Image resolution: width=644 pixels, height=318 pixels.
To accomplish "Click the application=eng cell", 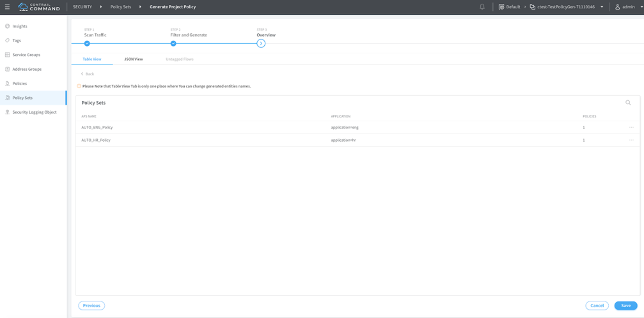I will (x=345, y=128).
